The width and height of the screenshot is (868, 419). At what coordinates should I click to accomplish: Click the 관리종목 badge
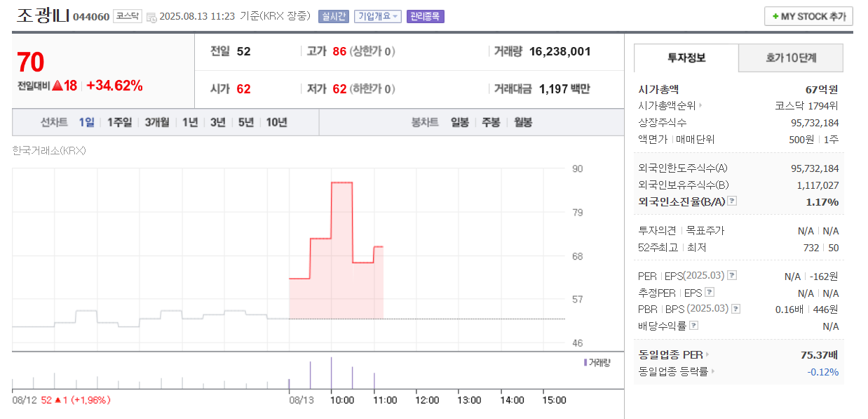pos(425,16)
